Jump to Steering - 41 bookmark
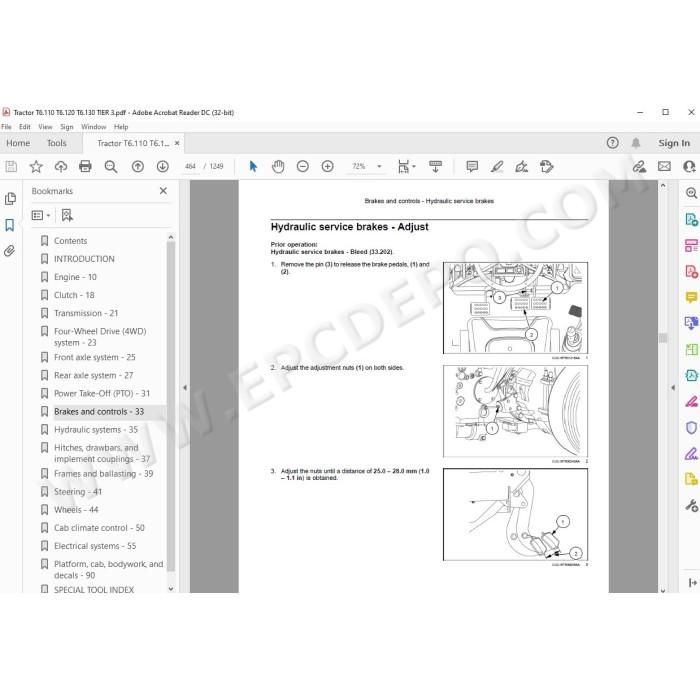Viewport: 700px width, 700px height. (x=78, y=492)
